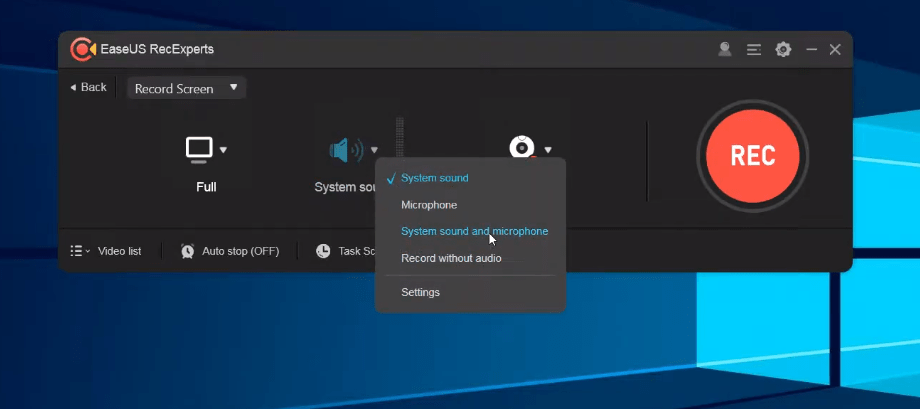
Task: Click the Auto stop alarm clock icon
Action: click(188, 251)
